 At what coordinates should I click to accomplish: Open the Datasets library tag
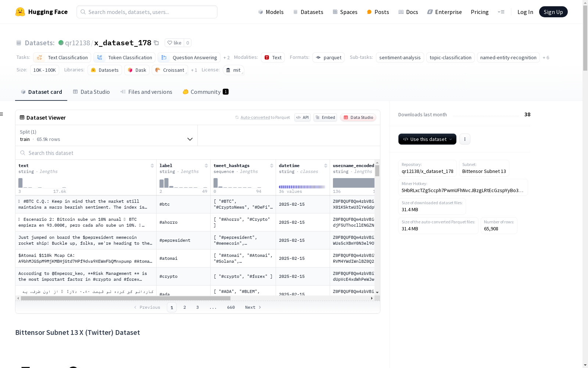[x=105, y=70]
